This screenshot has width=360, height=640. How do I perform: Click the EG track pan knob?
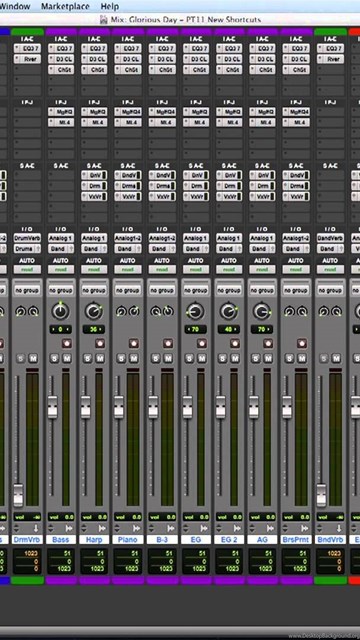195,312
